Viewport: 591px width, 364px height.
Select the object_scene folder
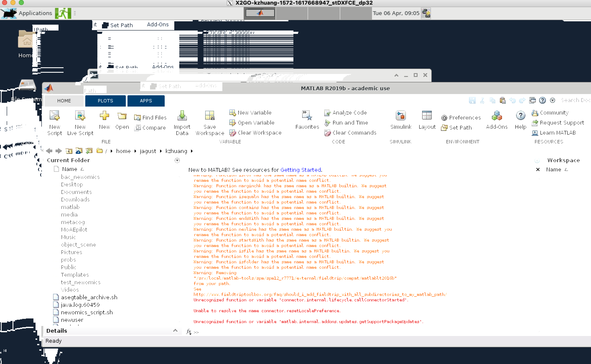(x=79, y=245)
